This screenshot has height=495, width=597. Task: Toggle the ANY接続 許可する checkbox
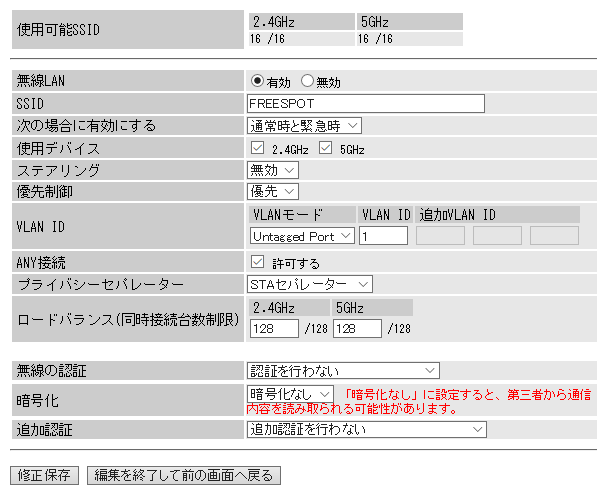[257, 262]
